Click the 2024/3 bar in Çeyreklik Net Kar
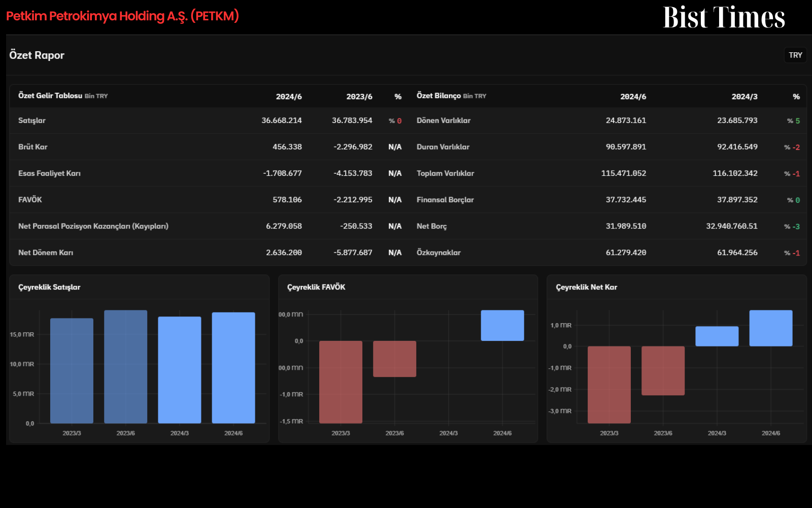Image resolution: width=812 pixels, height=508 pixels. (x=717, y=336)
